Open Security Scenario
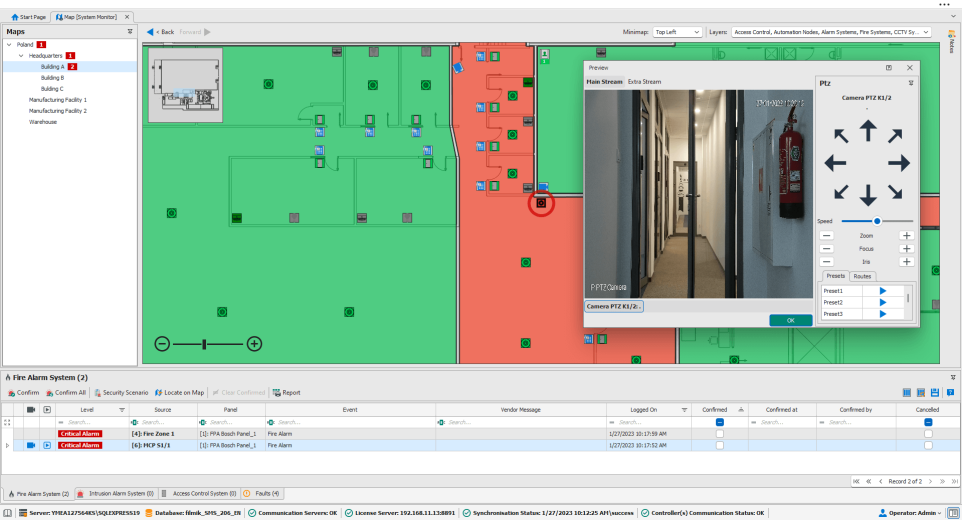The height and width of the screenshot is (520, 962). pos(121,392)
